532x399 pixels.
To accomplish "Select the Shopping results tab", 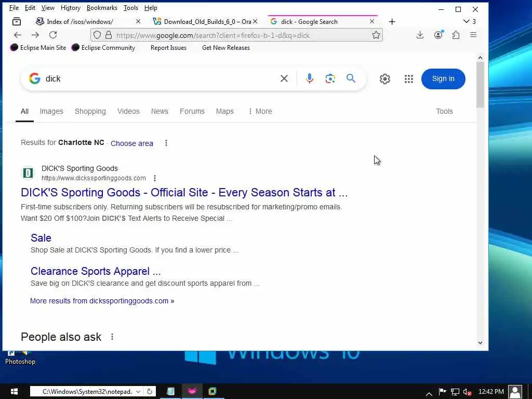I will click(90, 111).
